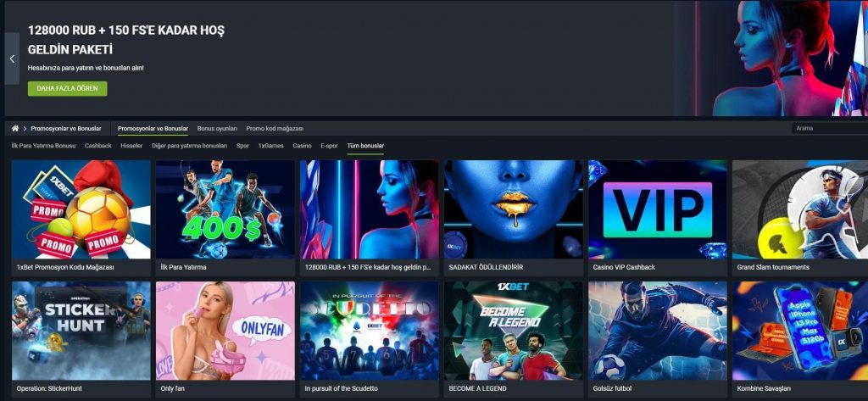The image size is (868, 401).
Task: Open Grand Slam tournaments thumbnail
Action: (800, 209)
